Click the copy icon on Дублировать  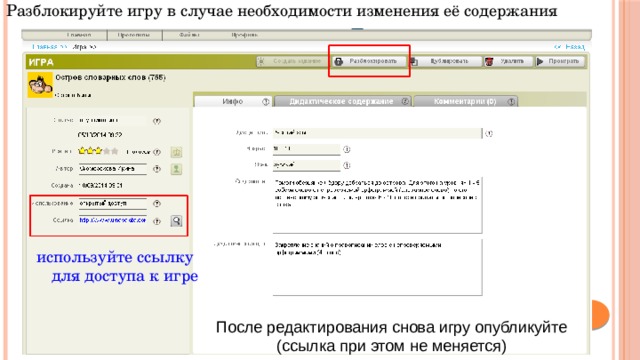[x=413, y=62]
